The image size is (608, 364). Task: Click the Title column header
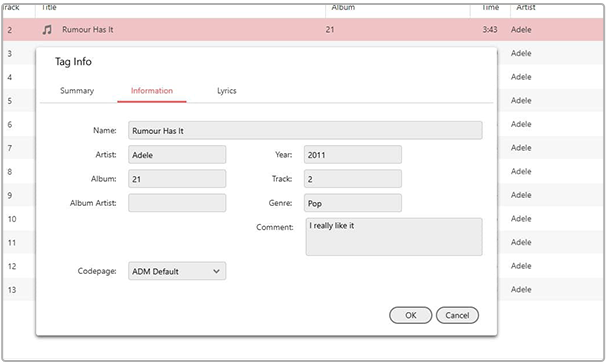[x=49, y=7]
